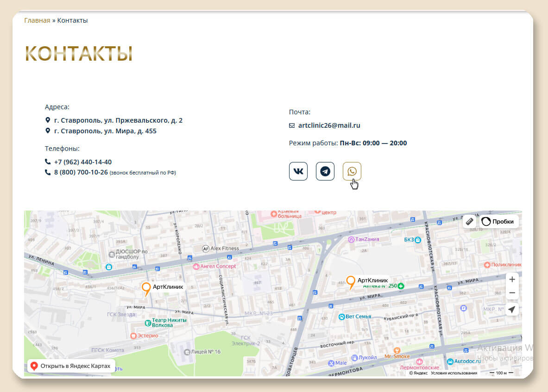Screen dimensions: 548x392
Task: Open the WhatsApp chat icon
Action: 352,171
